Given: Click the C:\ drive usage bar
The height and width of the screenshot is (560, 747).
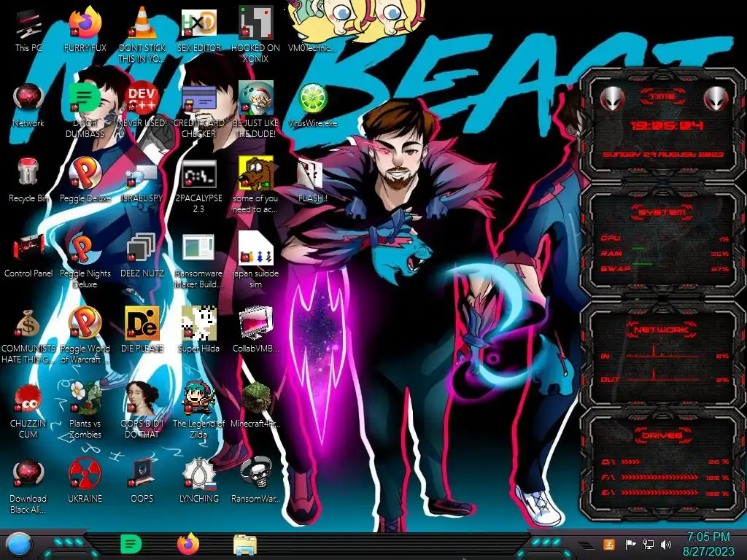Looking at the screenshot, I should pyautogui.click(x=665, y=462).
